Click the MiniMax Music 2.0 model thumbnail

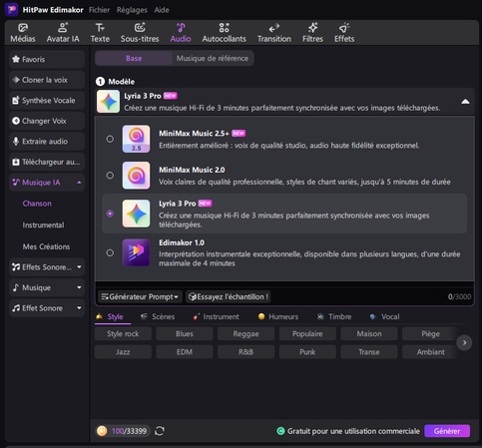pos(136,176)
